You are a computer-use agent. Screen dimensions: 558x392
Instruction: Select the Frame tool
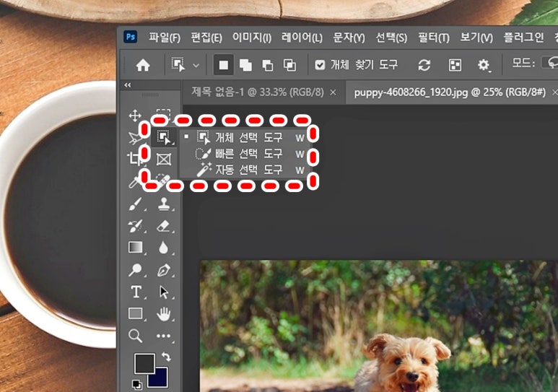pos(164,159)
